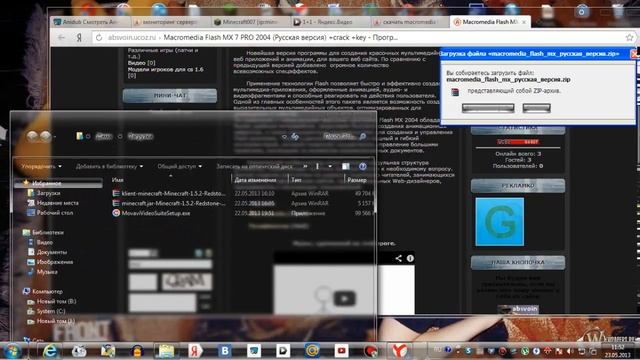Click the share icon on the video

(398, 258)
